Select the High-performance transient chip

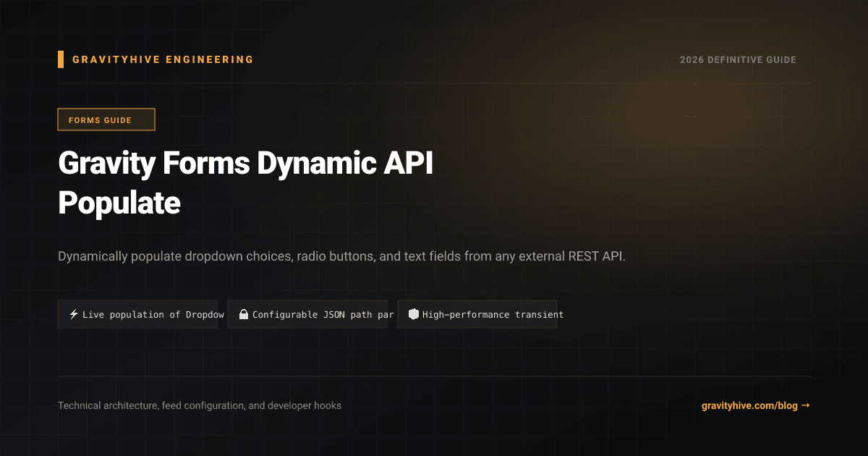click(477, 314)
